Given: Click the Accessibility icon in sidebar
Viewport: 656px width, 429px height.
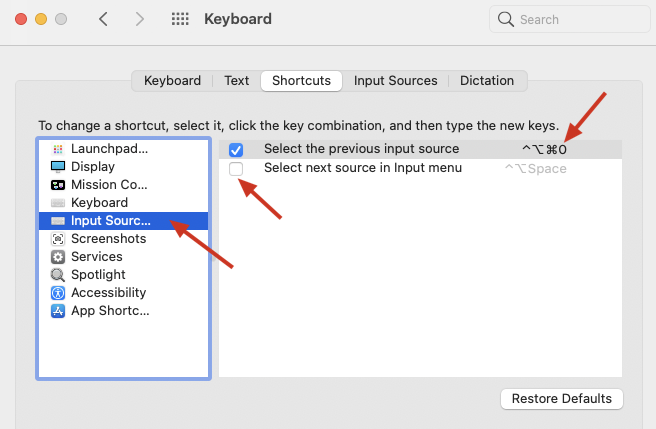Looking at the screenshot, I should [x=57, y=293].
